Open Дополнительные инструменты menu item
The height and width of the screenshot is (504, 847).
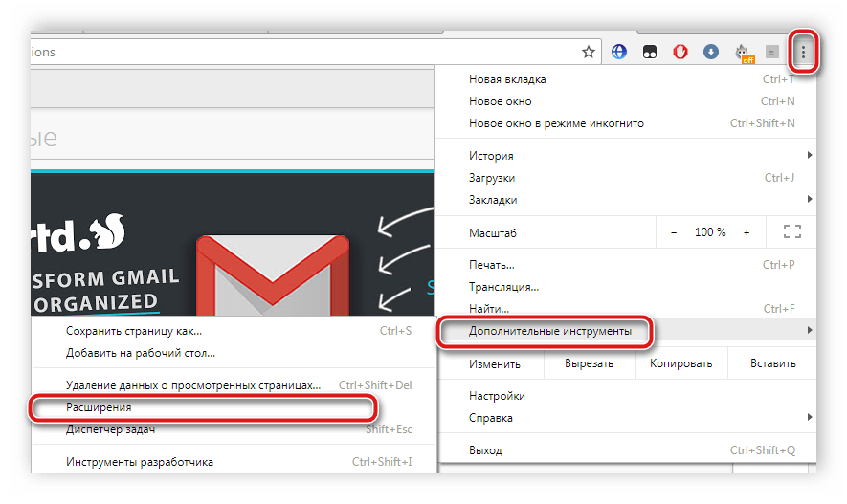coord(627,331)
